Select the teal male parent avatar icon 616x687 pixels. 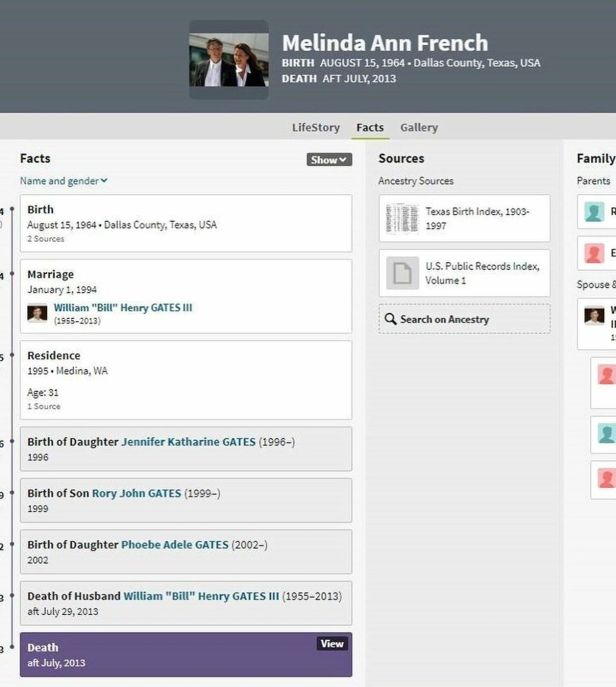[x=594, y=212]
